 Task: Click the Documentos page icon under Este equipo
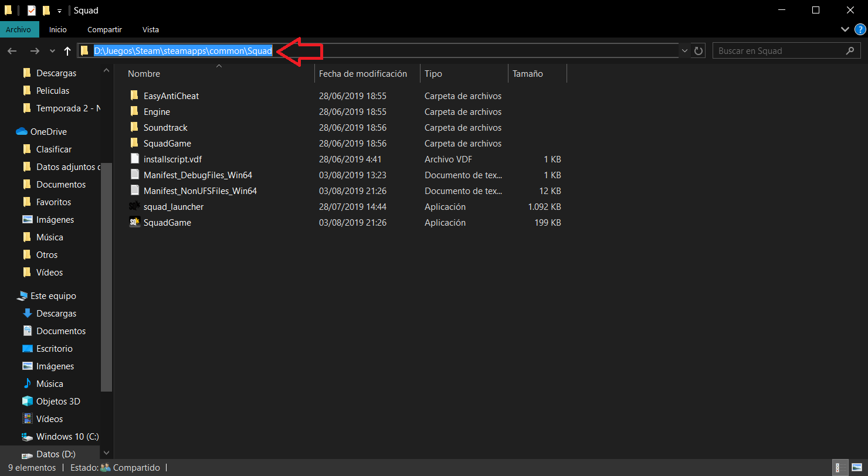click(x=27, y=331)
